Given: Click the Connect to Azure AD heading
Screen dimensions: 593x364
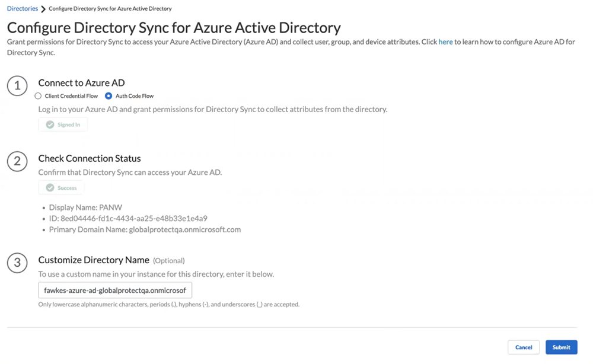Looking at the screenshot, I should point(81,83).
